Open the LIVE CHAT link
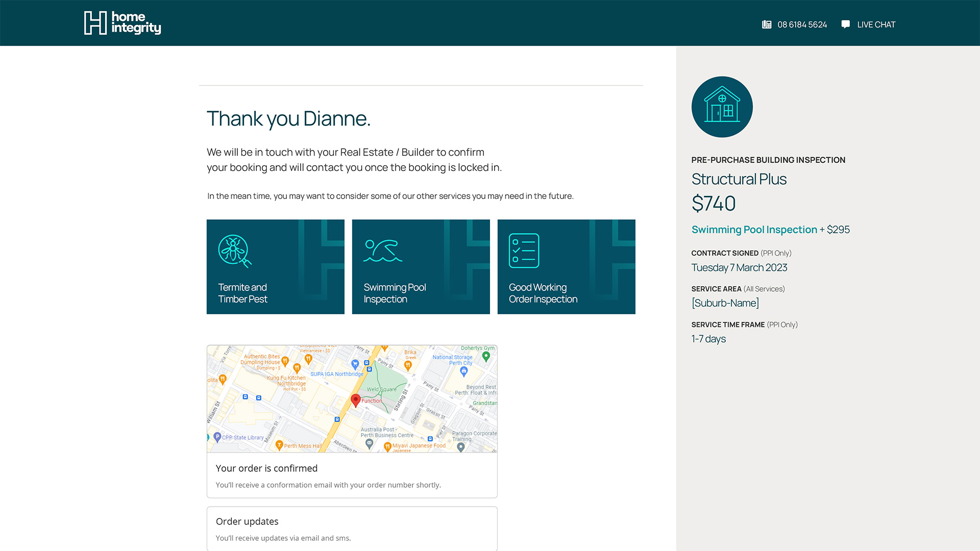Screen dimensions: 980x551 click(876, 24)
